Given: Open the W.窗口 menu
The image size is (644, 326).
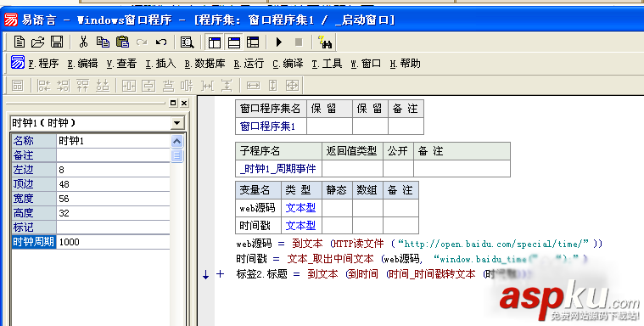Looking at the screenshot, I should [x=366, y=64].
